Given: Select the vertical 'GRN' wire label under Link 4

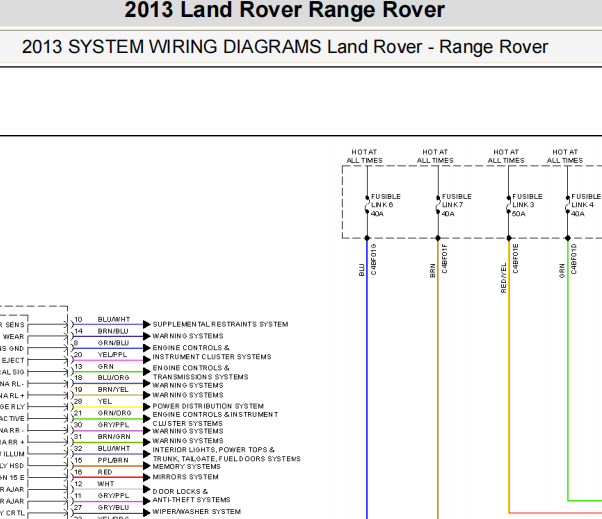Looking at the screenshot, I should [x=562, y=271].
